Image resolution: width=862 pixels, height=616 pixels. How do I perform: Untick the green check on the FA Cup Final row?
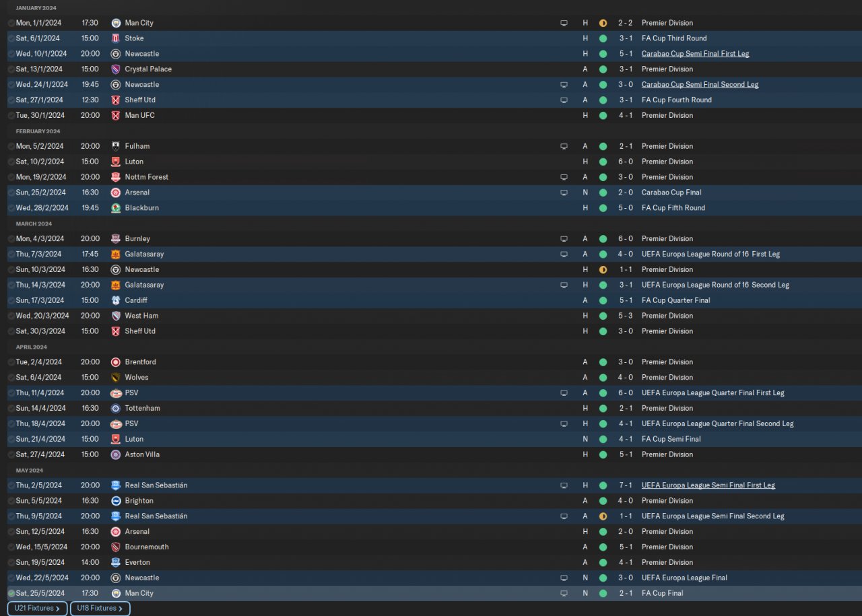(11, 593)
